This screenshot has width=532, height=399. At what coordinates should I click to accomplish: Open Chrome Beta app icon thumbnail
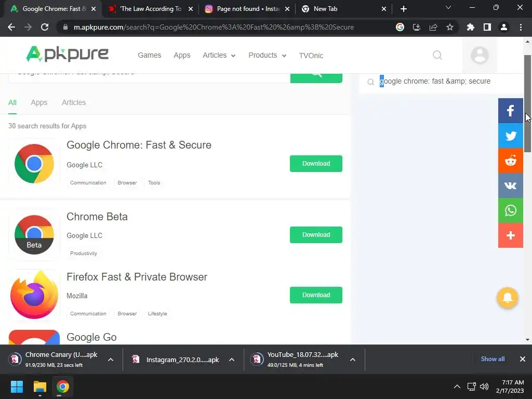[x=34, y=234]
